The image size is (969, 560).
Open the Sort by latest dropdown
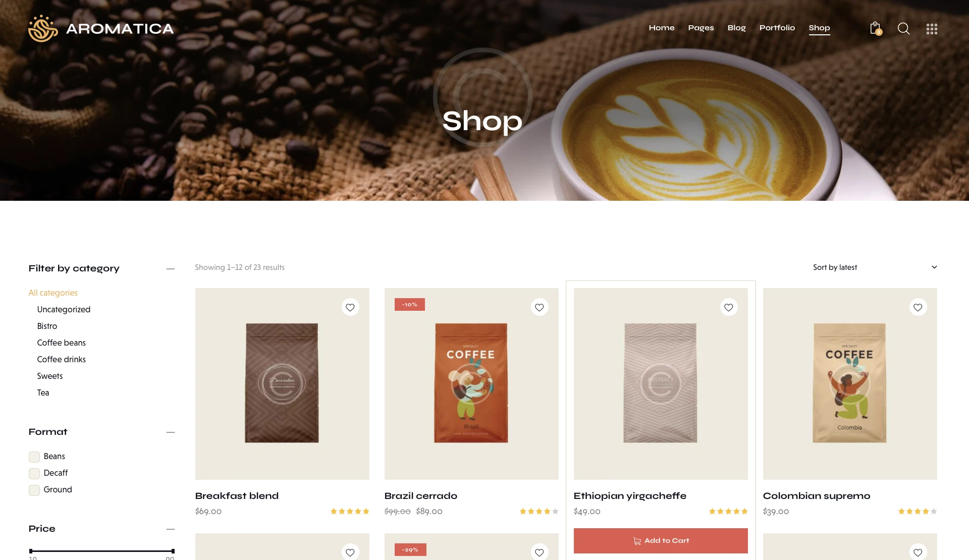(x=875, y=267)
